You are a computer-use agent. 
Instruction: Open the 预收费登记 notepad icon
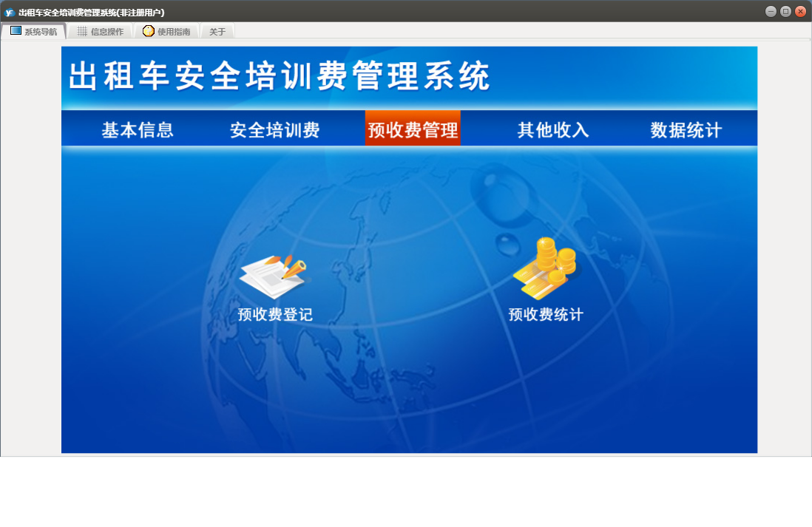click(274, 276)
